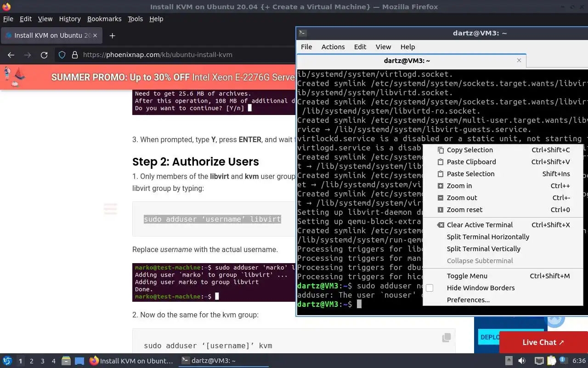588x368 pixels.
Task: Open the Firefox Edit menu
Action: pos(26,19)
